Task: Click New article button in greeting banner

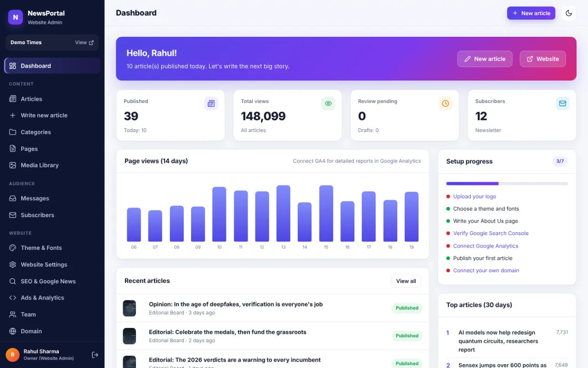Action: 485,59
